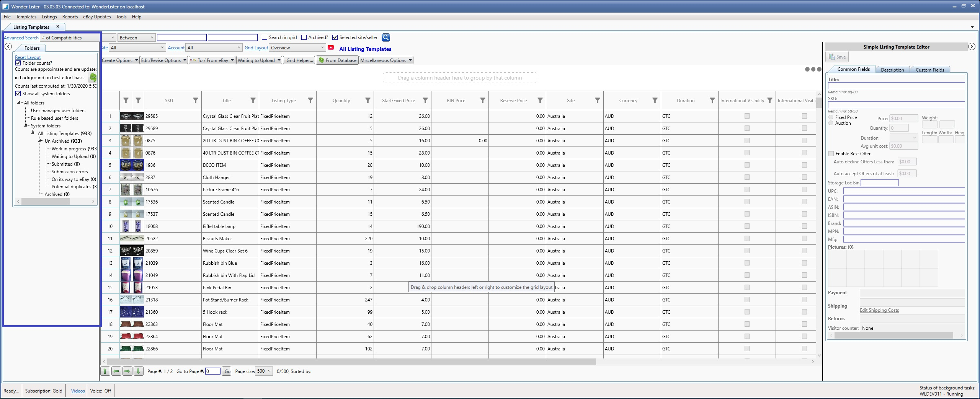Image resolution: width=980 pixels, height=399 pixels.
Task: Open the YouTube video help icon
Action: tap(331, 48)
